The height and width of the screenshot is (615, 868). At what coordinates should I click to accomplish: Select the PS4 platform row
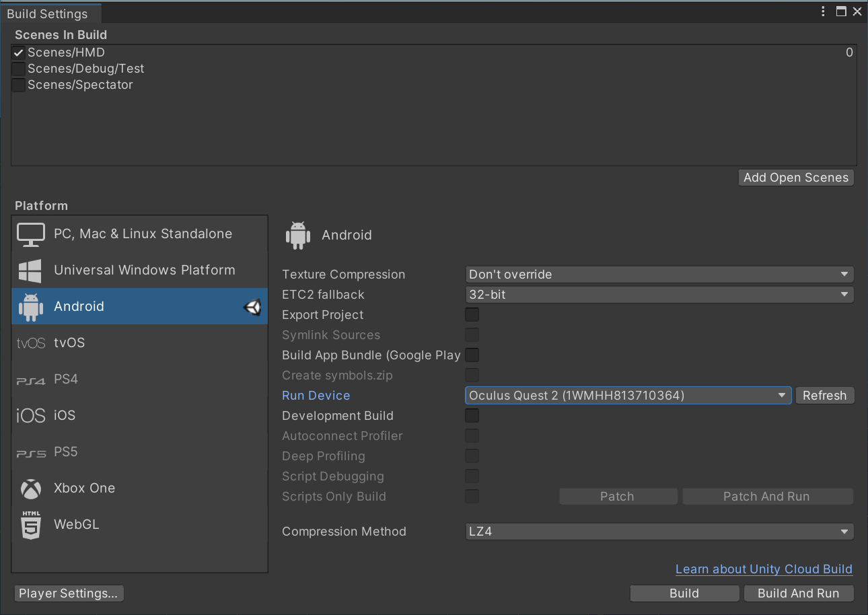click(x=140, y=379)
